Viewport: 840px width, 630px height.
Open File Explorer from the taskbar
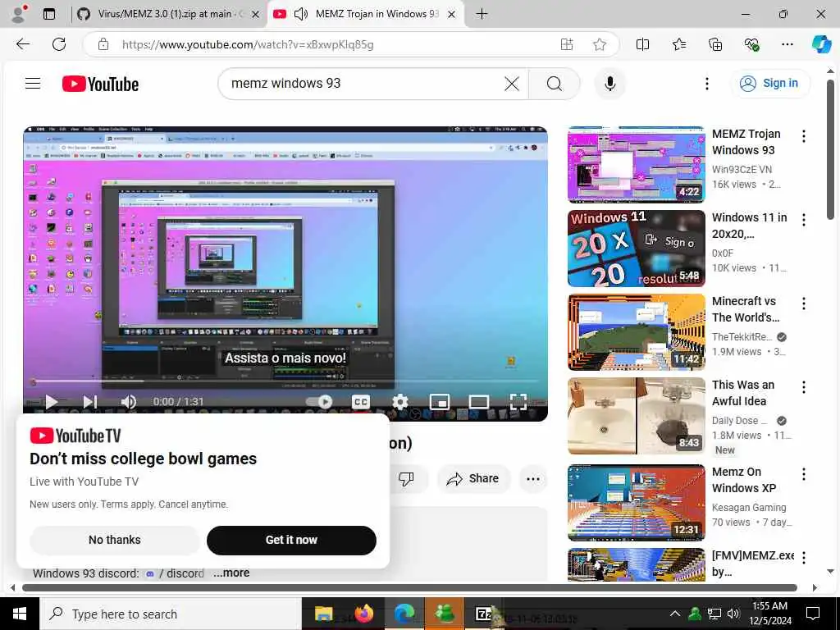click(323, 614)
